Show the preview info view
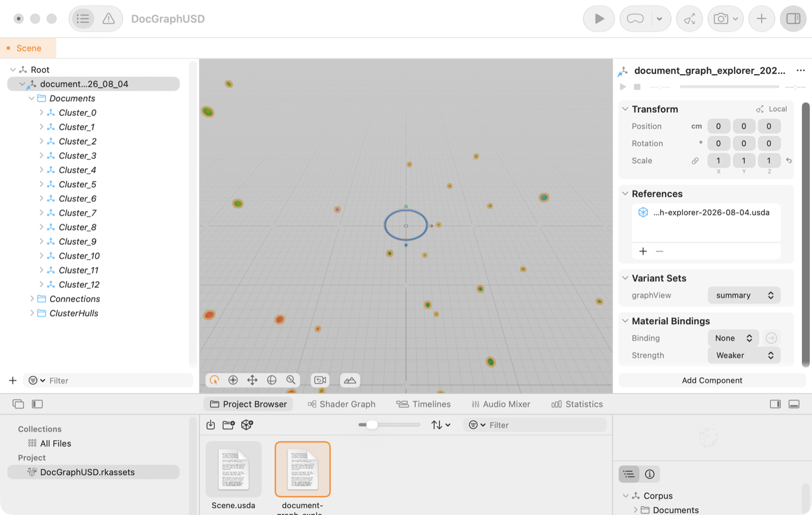Image resolution: width=812 pixels, height=515 pixels. (x=650, y=474)
